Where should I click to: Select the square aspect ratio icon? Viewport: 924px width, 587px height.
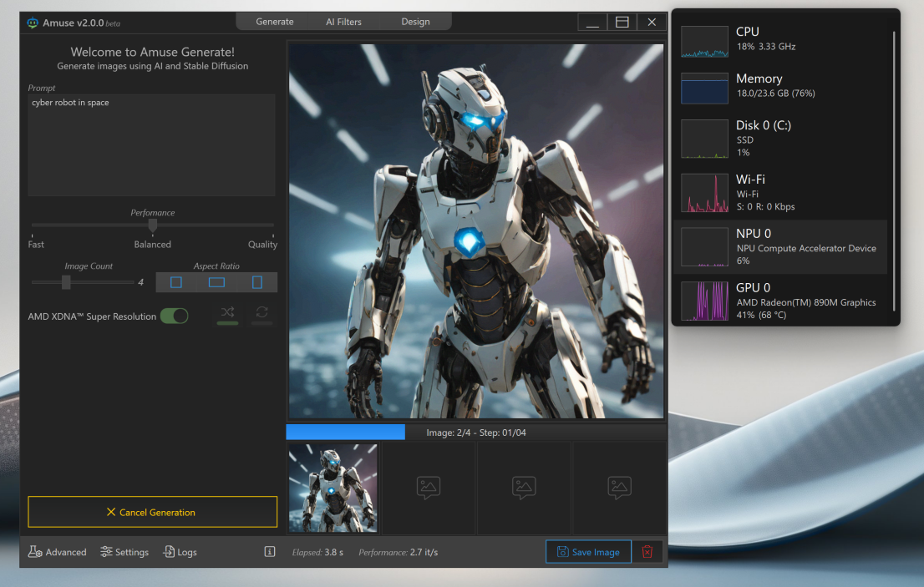click(x=176, y=282)
